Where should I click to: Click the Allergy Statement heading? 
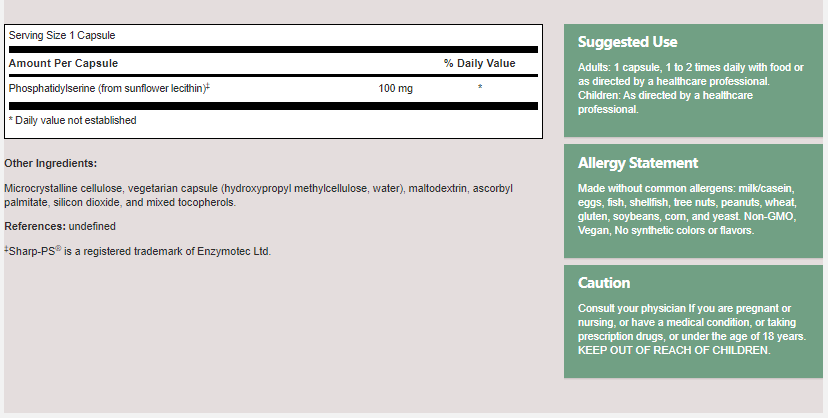(x=638, y=163)
